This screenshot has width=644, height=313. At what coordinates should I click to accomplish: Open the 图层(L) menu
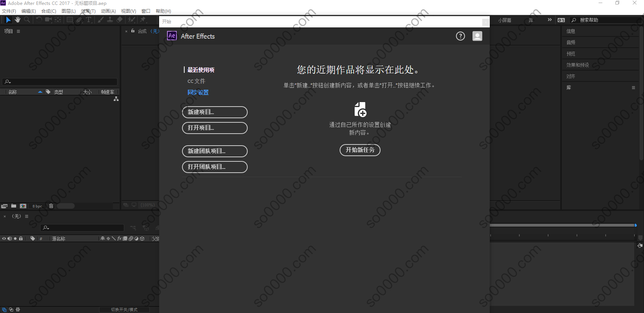pos(69,11)
